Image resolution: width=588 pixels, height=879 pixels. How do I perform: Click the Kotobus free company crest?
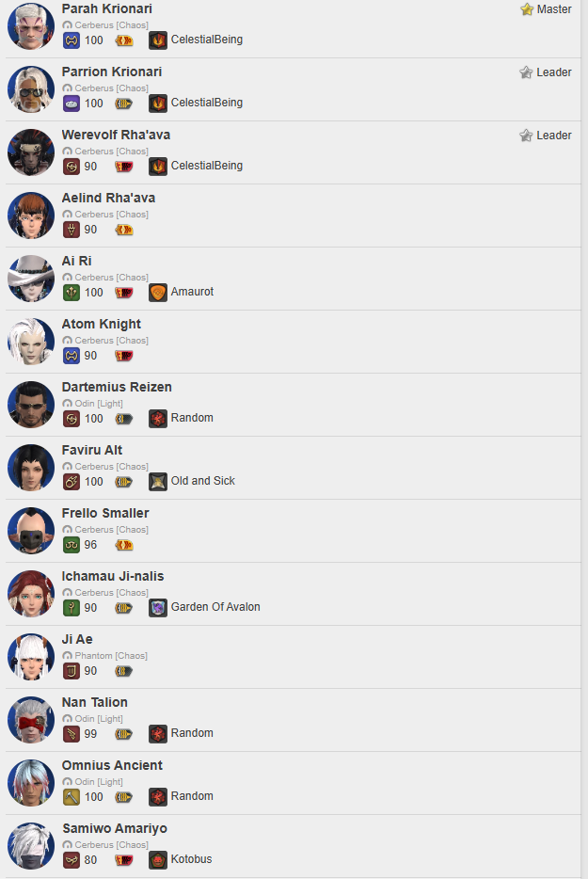point(158,860)
